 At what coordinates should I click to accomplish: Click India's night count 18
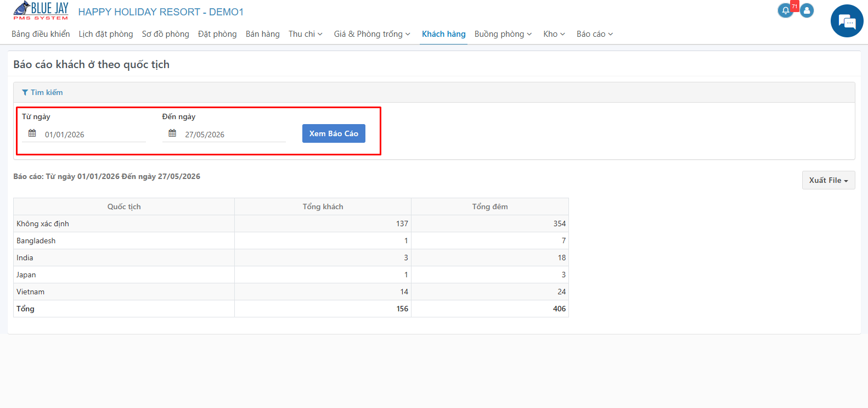(x=562, y=258)
